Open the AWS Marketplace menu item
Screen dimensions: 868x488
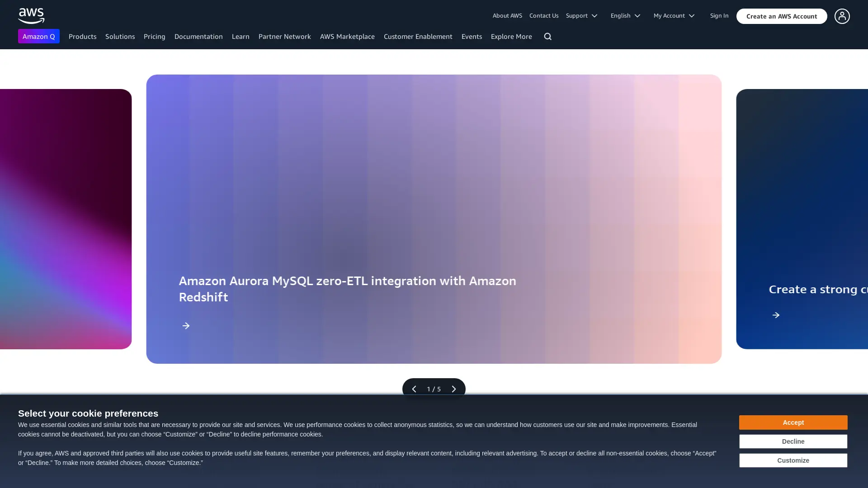[347, 36]
